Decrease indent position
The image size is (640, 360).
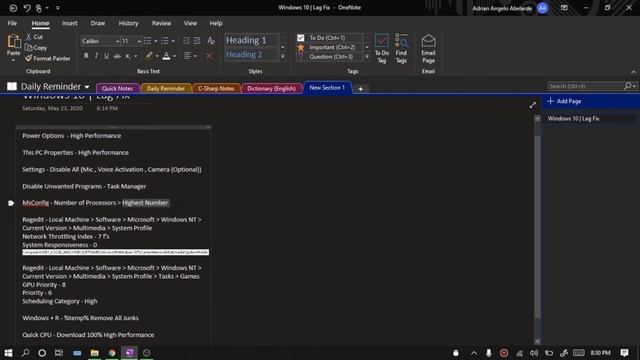(x=186, y=41)
